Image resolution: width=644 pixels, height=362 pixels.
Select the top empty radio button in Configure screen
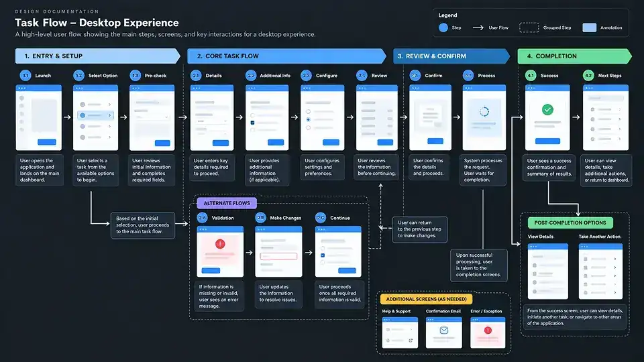pyautogui.click(x=308, y=112)
